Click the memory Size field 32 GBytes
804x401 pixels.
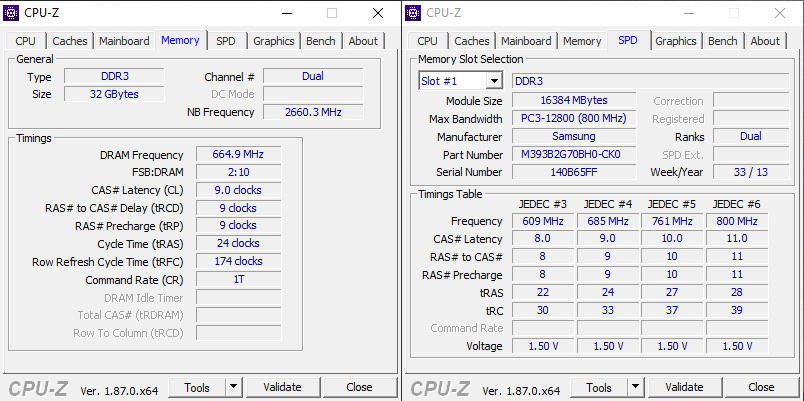point(114,94)
